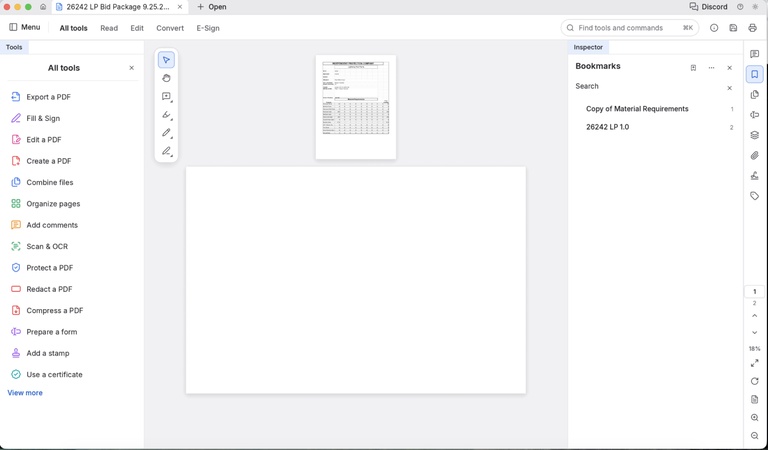This screenshot has width=768, height=450.
Task: Open the attachments paperclip icon
Action: coord(754,156)
